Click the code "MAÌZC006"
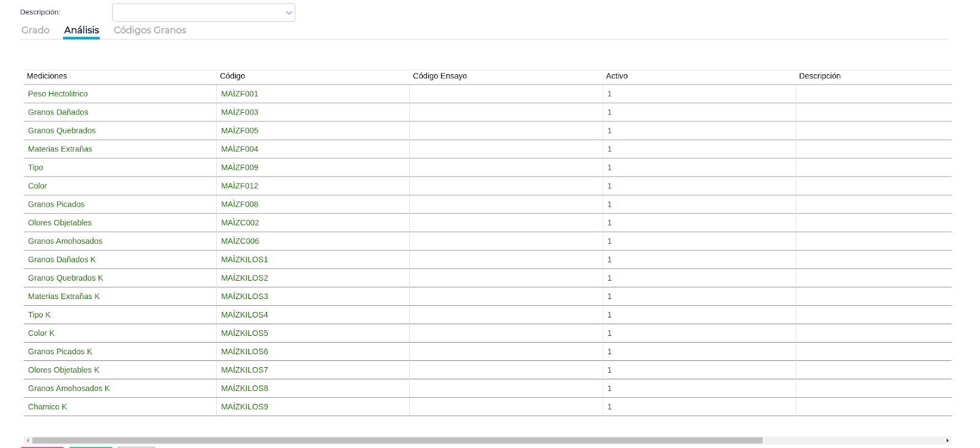The image size is (980, 448). click(x=240, y=241)
